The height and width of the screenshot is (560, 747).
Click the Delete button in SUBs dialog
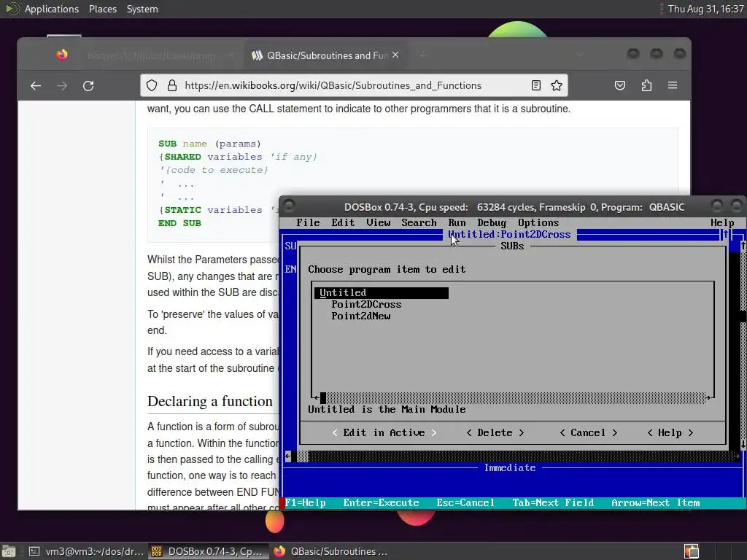pos(495,432)
